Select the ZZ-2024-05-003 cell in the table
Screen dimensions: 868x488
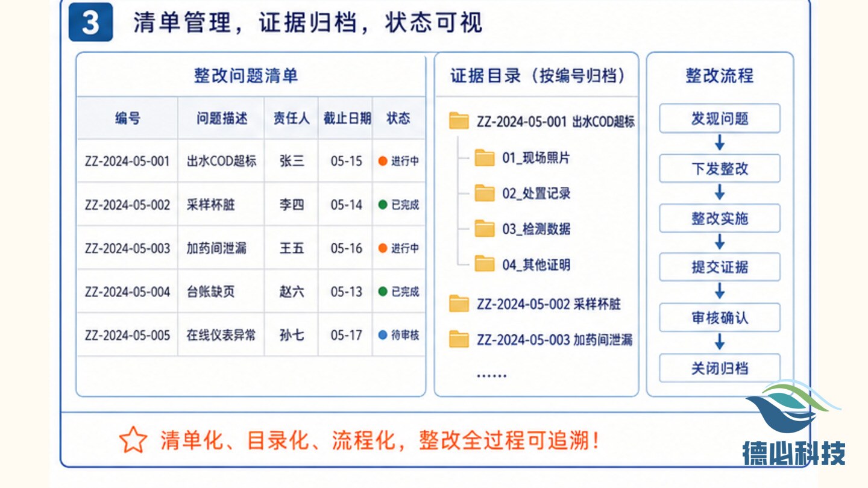tap(127, 248)
